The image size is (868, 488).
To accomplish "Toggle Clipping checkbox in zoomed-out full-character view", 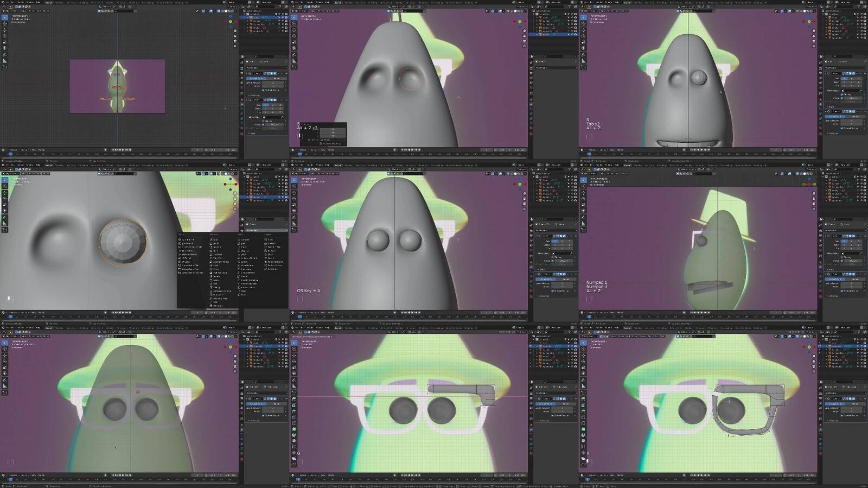I will pyautogui.click(x=263, y=121).
